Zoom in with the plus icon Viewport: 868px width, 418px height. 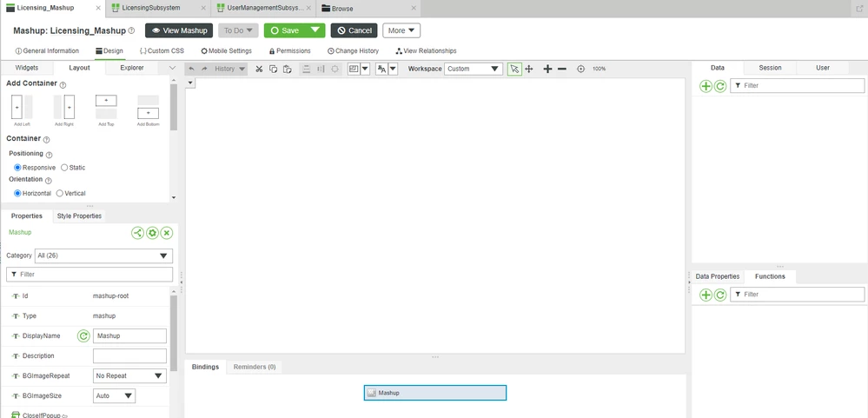(547, 69)
